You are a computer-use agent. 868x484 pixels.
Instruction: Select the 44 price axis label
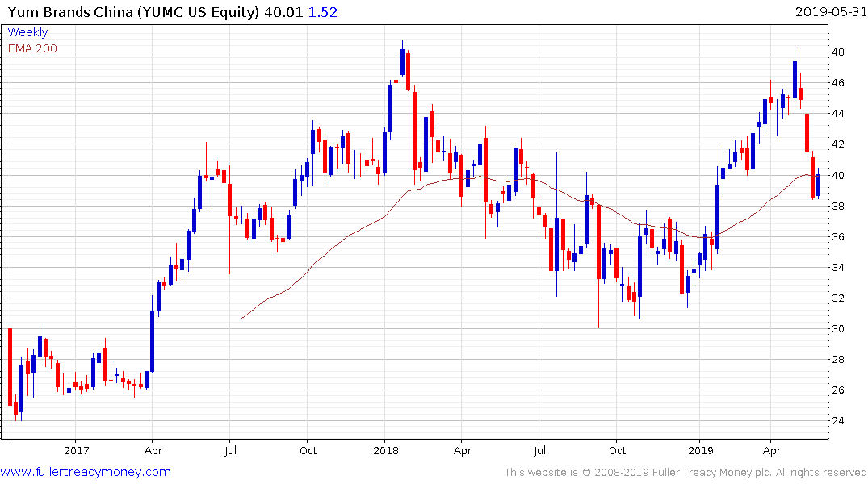click(837, 114)
